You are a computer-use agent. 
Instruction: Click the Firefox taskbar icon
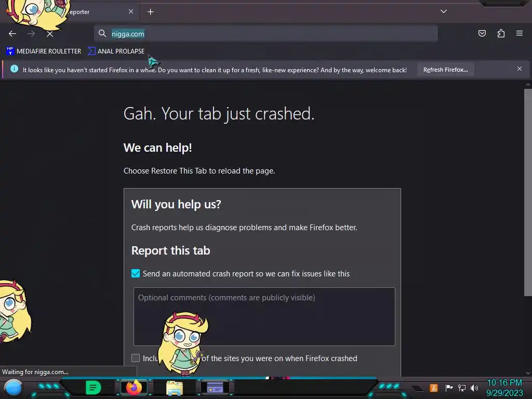click(134, 388)
